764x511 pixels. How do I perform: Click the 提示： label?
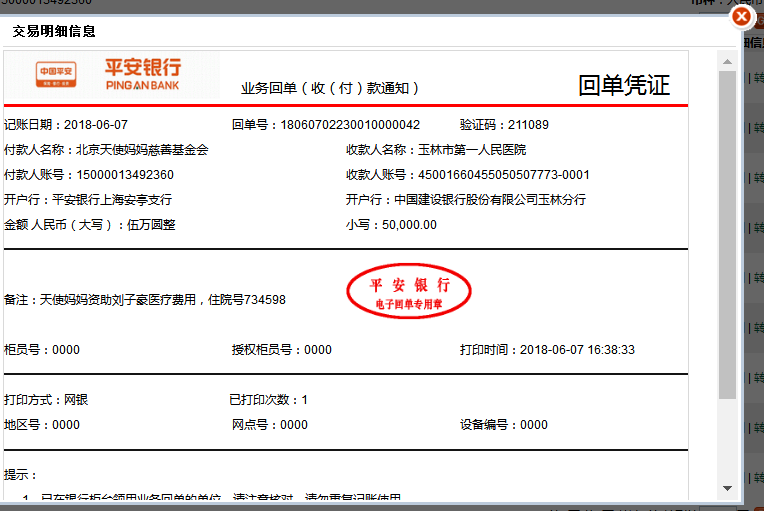pyautogui.click(x=20, y=475)
